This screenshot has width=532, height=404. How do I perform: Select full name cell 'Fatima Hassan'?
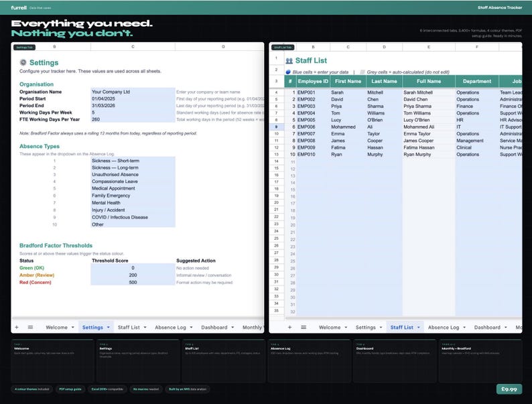tap(429, 147)
